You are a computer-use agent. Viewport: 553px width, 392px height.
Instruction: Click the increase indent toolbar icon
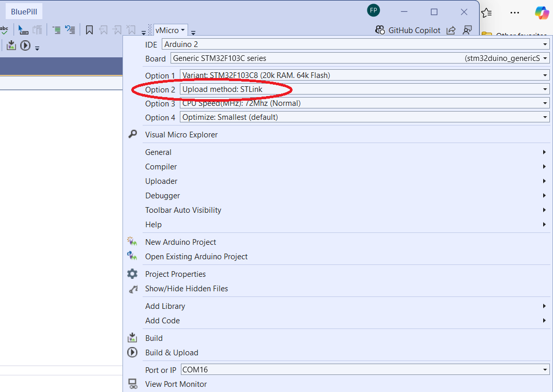[x=56, y=30]
